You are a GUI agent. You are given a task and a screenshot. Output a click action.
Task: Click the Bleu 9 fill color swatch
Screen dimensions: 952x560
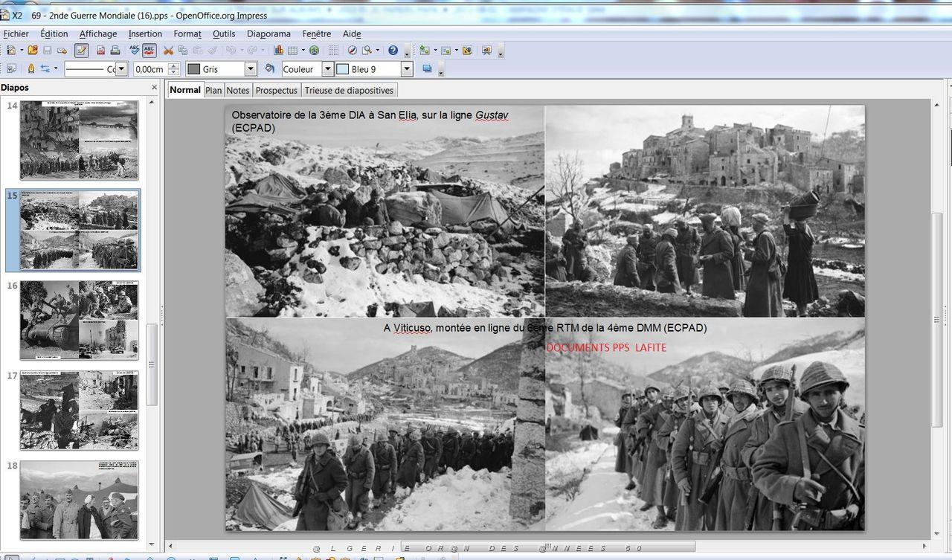343,69
